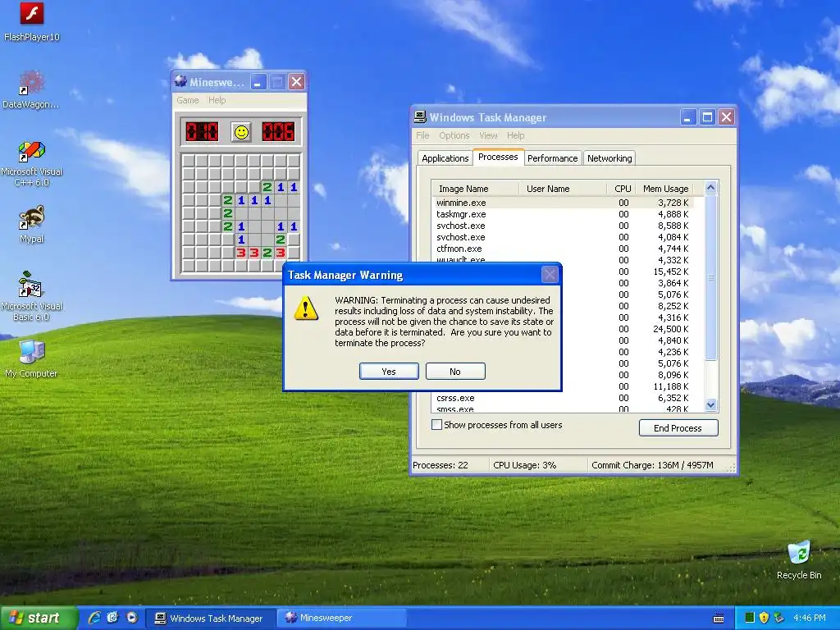Click the Task Manager CPU tray icon
This screenshot has width=840, height=630.
coord(750,619)
